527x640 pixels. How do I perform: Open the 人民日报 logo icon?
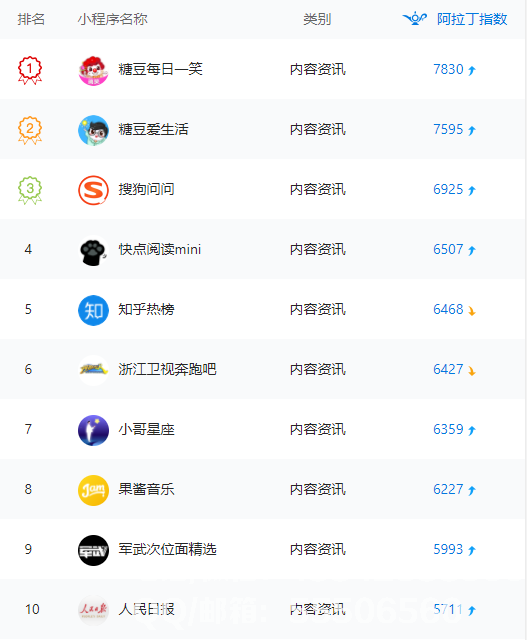tap(93, 610)
